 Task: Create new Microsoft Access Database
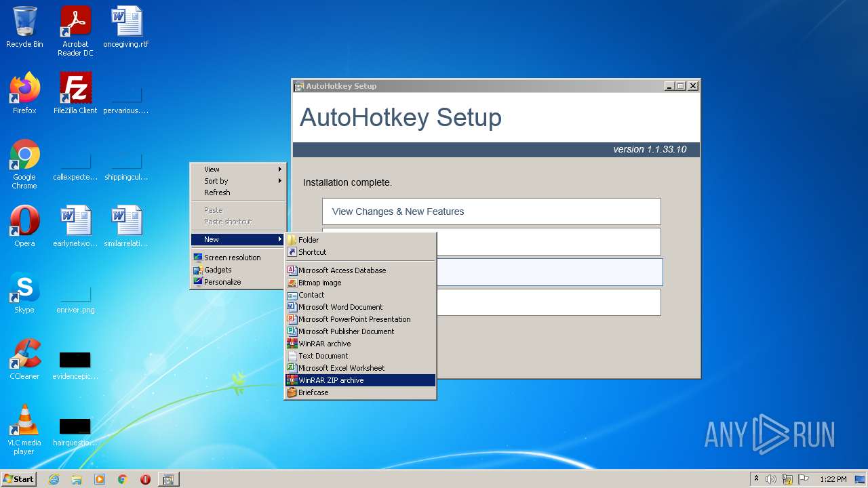pyautogui.click(x=360, y=270)
